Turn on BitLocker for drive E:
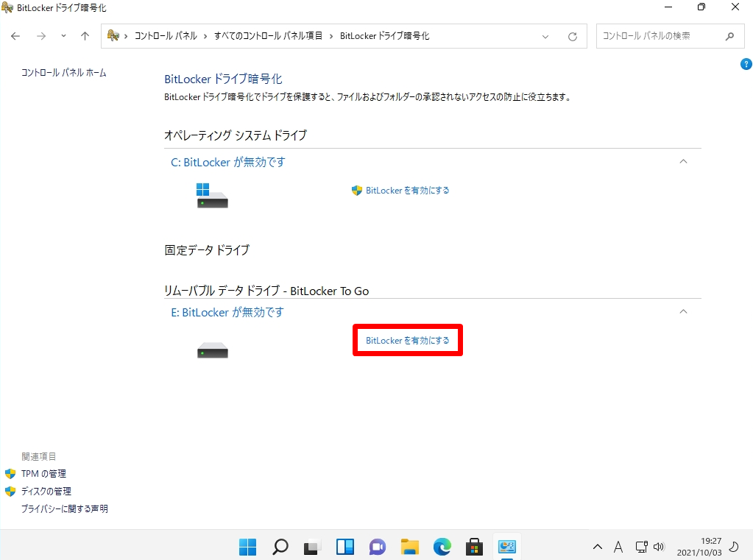Viewport: 753px width, 560px height. pos(407,341)
